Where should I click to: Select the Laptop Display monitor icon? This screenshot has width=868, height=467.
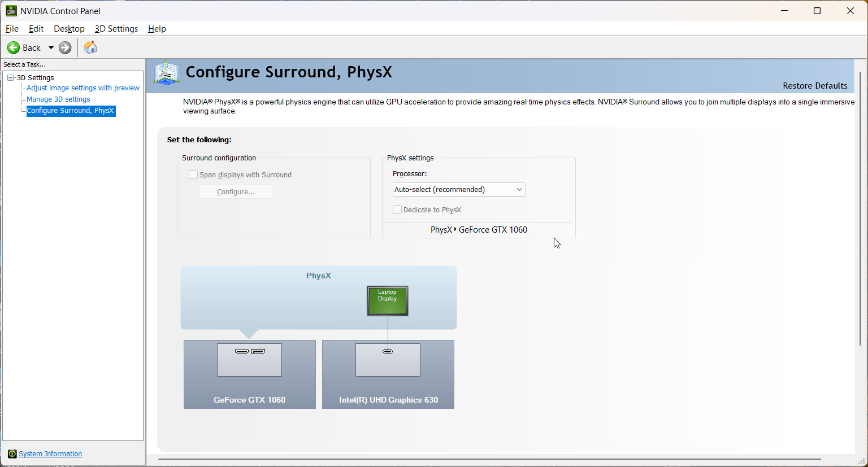[388, 301]
